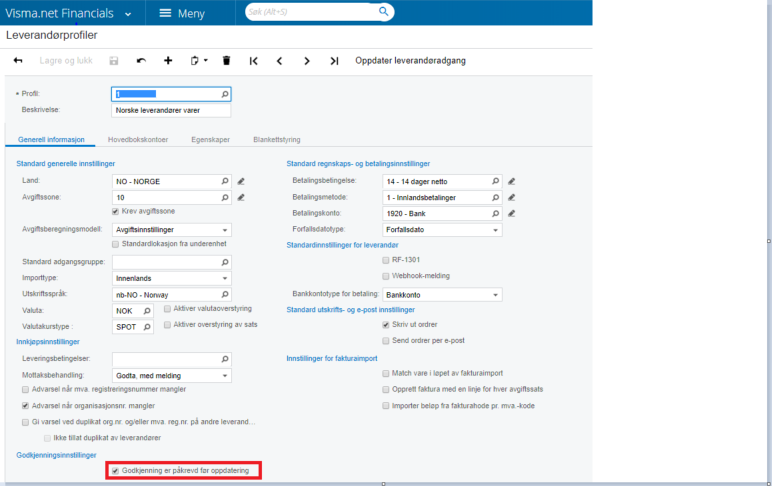Open lookup magnifier for Valuta NOK
Image resolution: width=772 pixels, height=486 pixels.
(x=147, y=311)
